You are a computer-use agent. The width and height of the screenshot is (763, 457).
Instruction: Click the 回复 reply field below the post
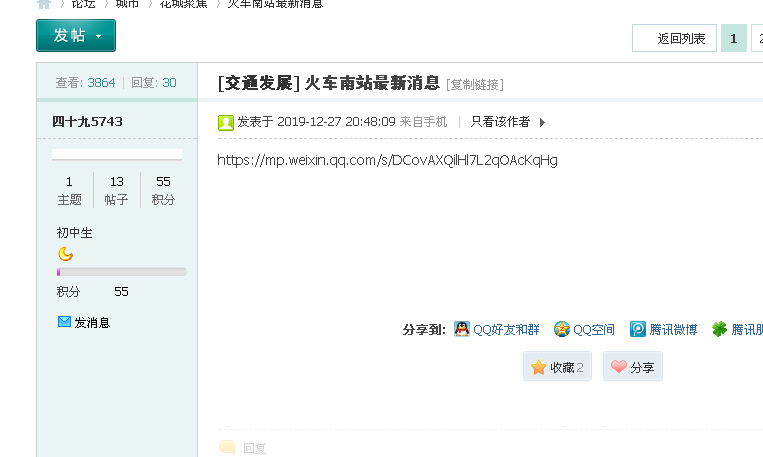click(x=254, y=449)
